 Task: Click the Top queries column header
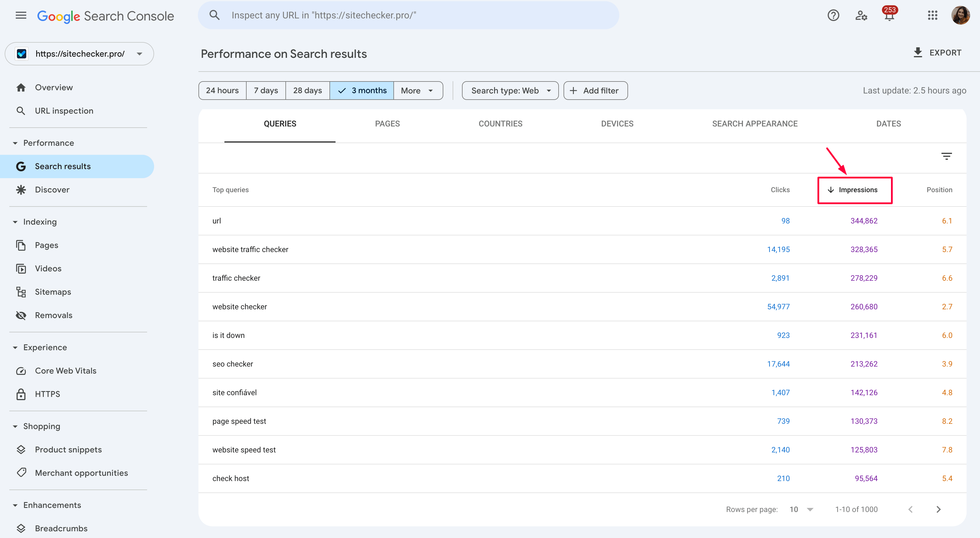point(231,190)
